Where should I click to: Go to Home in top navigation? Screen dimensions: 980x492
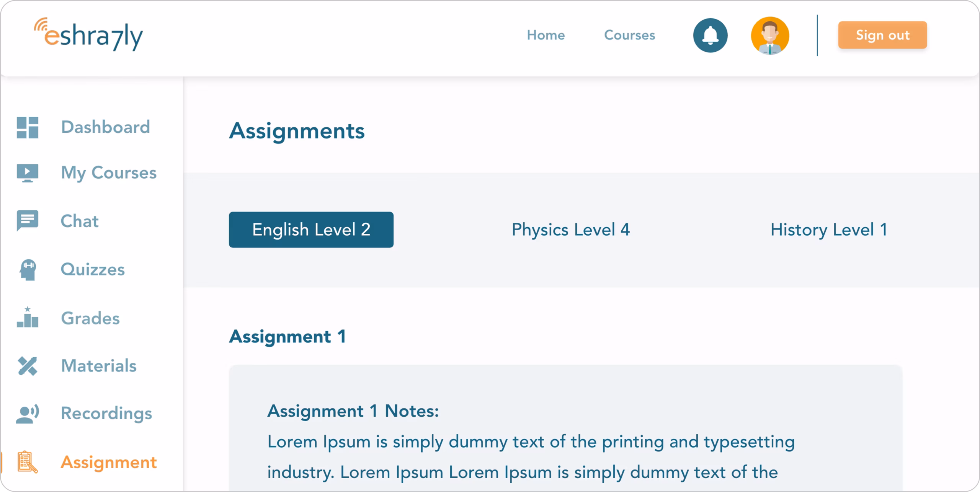[546, 35]
